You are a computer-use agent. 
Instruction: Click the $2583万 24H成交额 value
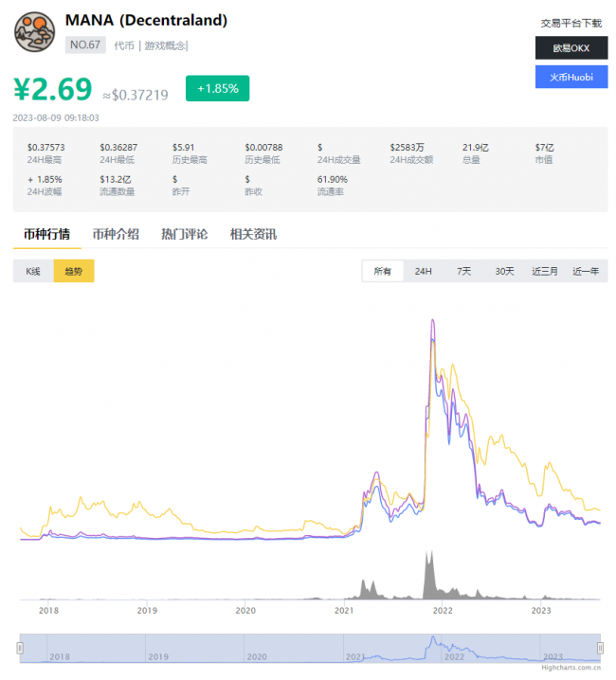tap(407, 148)
